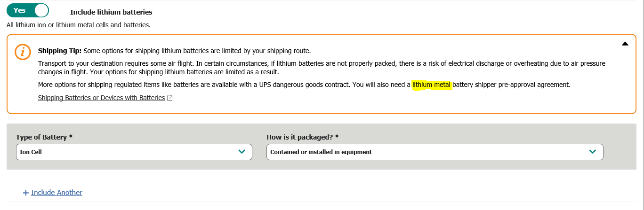The width and height of the screenshot is (644, 210).
Task: Click the yellow highlighted lithium metal text
Action: (432, 85)
